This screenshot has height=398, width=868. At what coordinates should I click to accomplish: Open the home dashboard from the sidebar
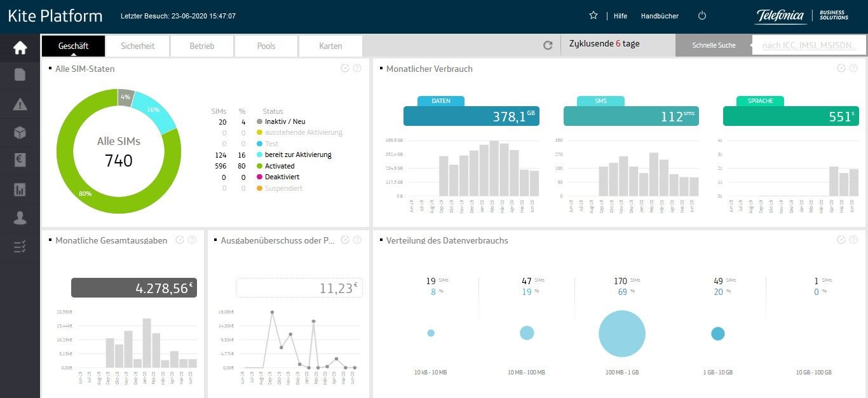pyautogui.click(x=20, y=48)
